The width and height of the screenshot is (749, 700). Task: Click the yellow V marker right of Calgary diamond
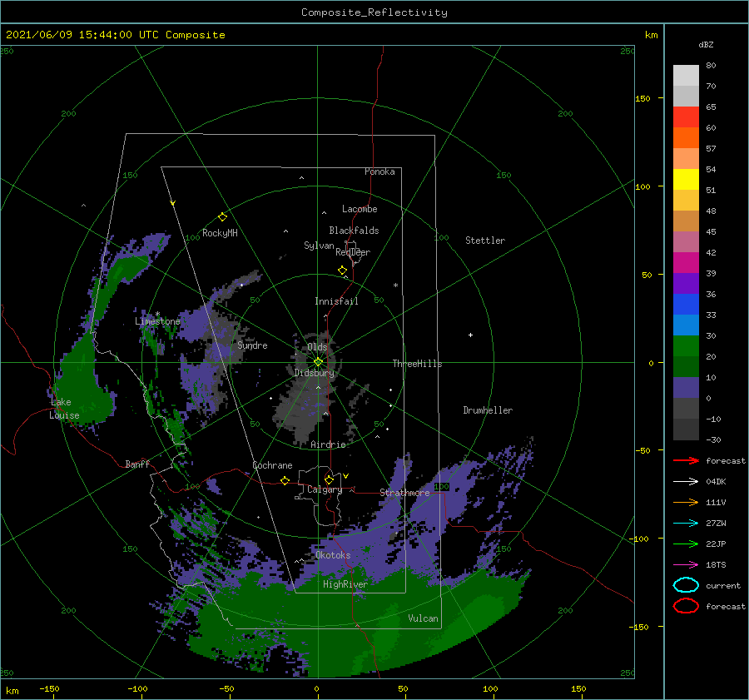[346, 476]
